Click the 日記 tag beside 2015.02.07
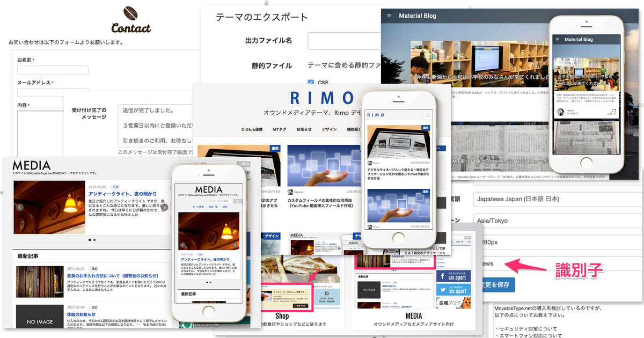644x338 pixels. 94,269
